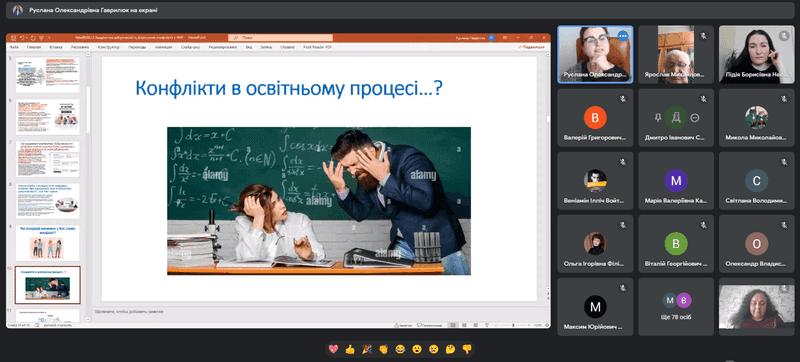Switch to PowerPoint normal view in status bar

tap(453, 325)
